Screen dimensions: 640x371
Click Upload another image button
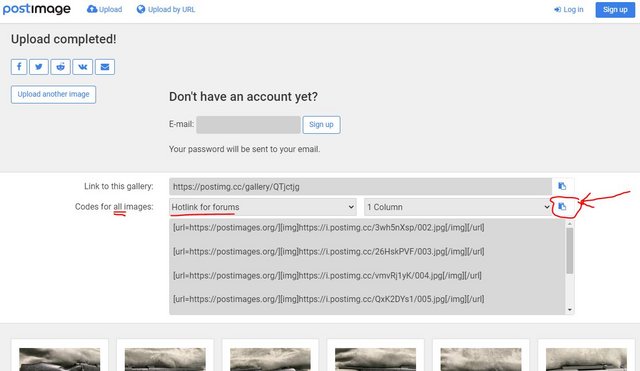point(53,94)
